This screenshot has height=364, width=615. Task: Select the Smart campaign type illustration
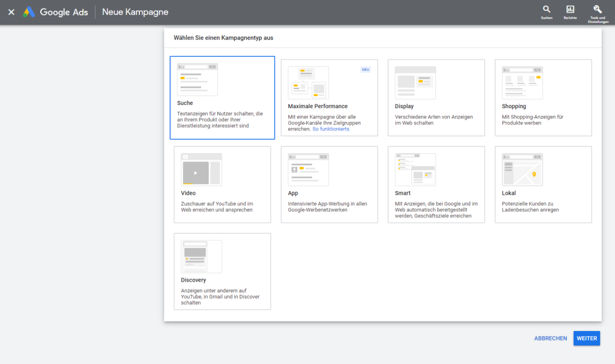point(415,169)
